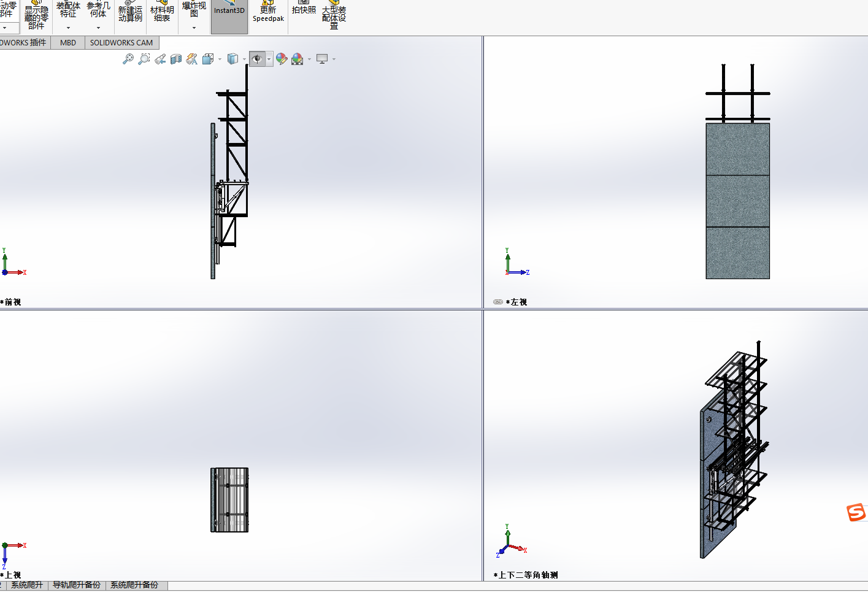Toggle the Instant3D button

[x=229, y=17]
